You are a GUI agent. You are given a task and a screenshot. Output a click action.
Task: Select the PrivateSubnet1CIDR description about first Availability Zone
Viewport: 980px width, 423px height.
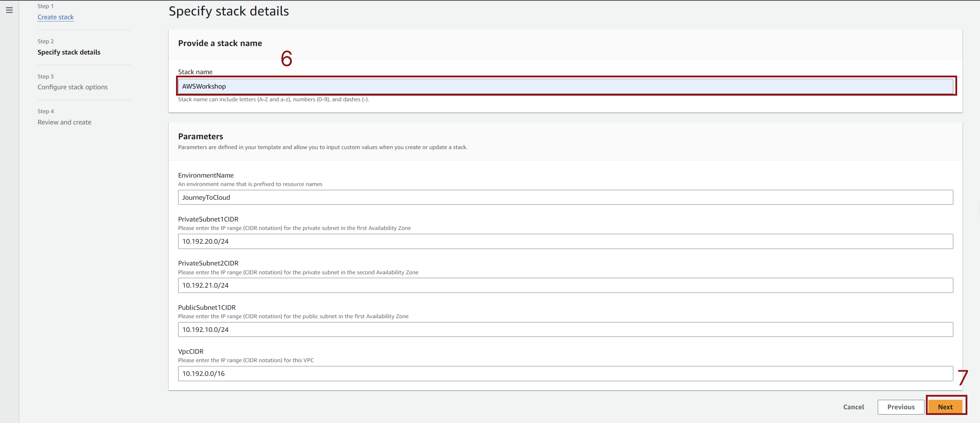pyautogui.click(x=294, y=228)
